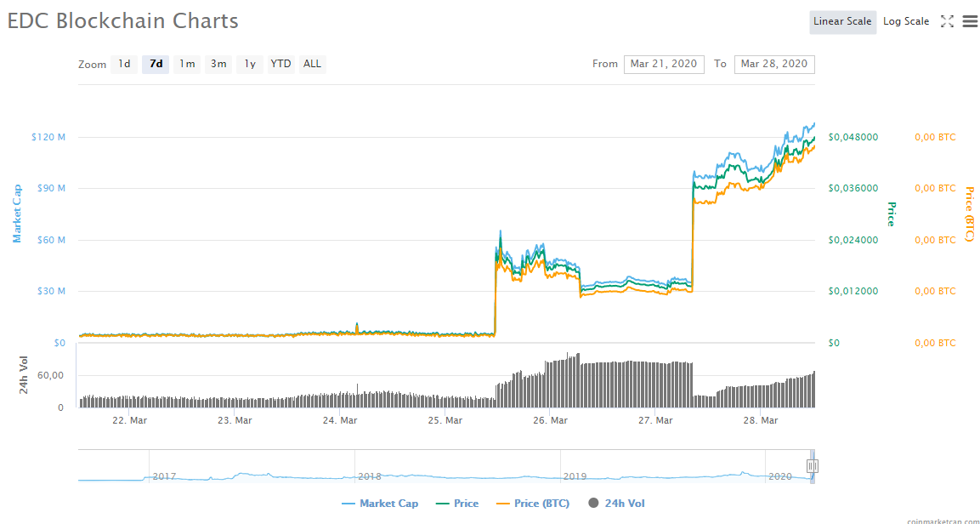
Task: Toggle Price (BTC) series in legend
Action: (x=535, y=504)
